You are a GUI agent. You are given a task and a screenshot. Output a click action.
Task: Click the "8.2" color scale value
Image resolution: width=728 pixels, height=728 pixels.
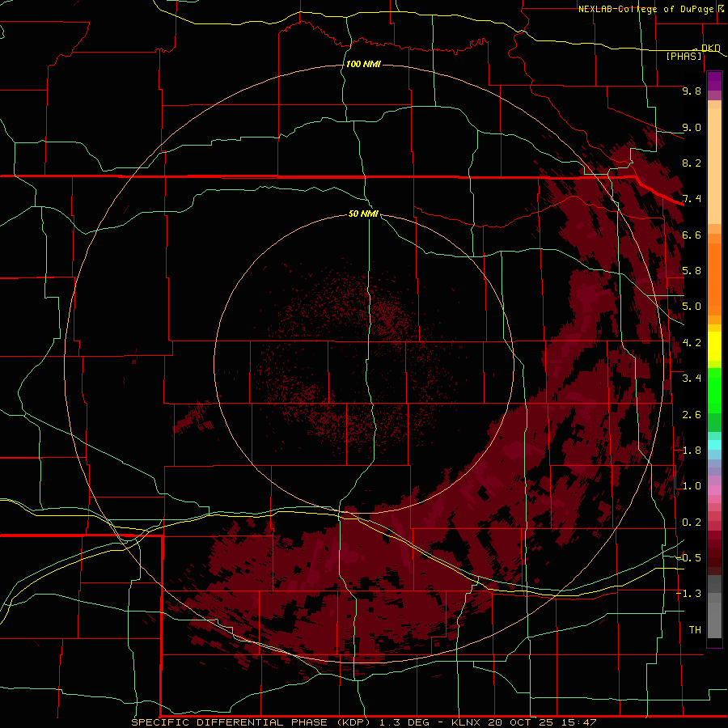[692, 163]
